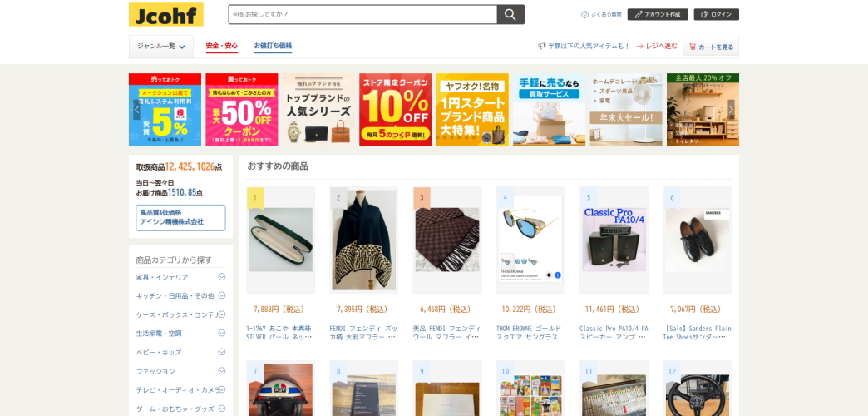Viewport: 868px width, 416px height.
Task: Click the pencil account creation button
Action: click(x=657, y=14)
